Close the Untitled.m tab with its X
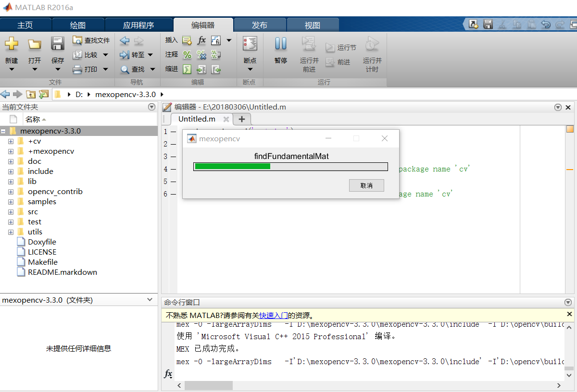The height and width of the screenshot is (392, 577). [226, 119]
